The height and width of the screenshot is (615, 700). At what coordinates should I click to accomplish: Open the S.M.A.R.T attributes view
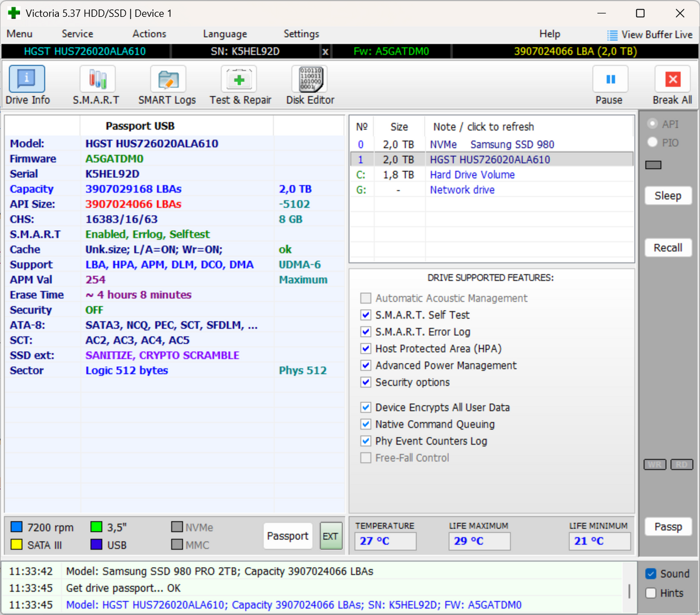[96, 85]
